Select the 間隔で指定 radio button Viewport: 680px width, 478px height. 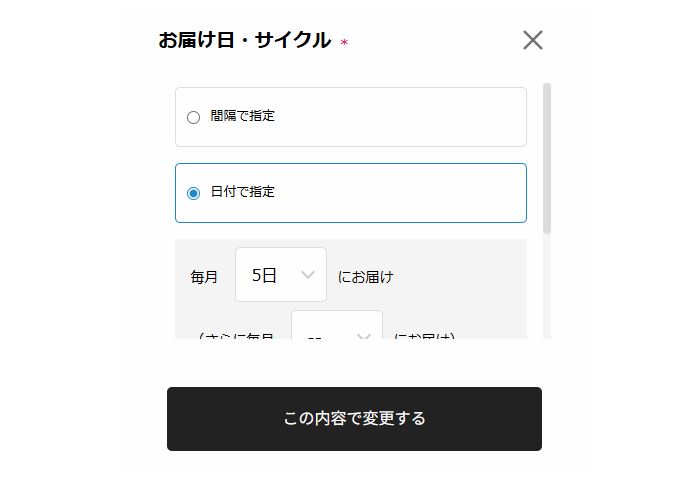(x=193, y=117)
